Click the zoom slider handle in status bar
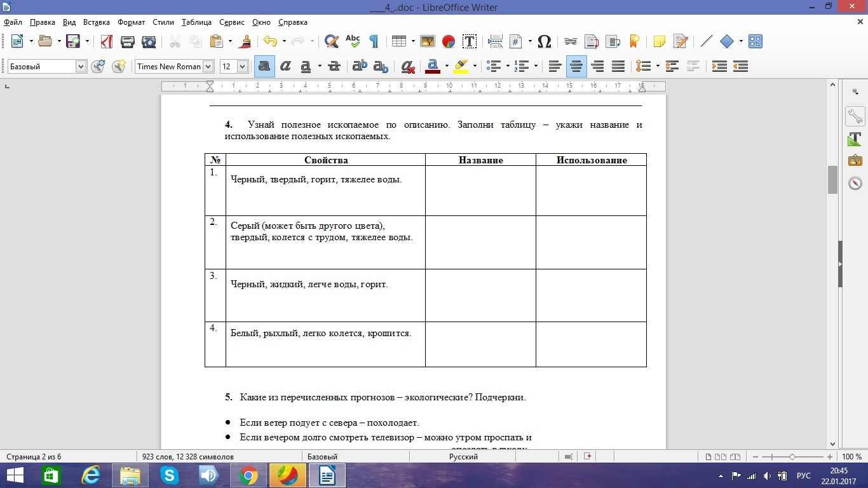The width and height of the screenshot is (868, 488). 792,456
